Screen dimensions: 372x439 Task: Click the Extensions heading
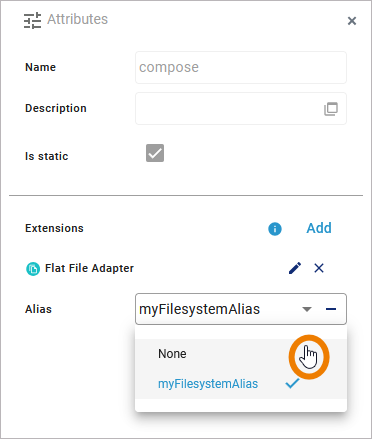54,228
